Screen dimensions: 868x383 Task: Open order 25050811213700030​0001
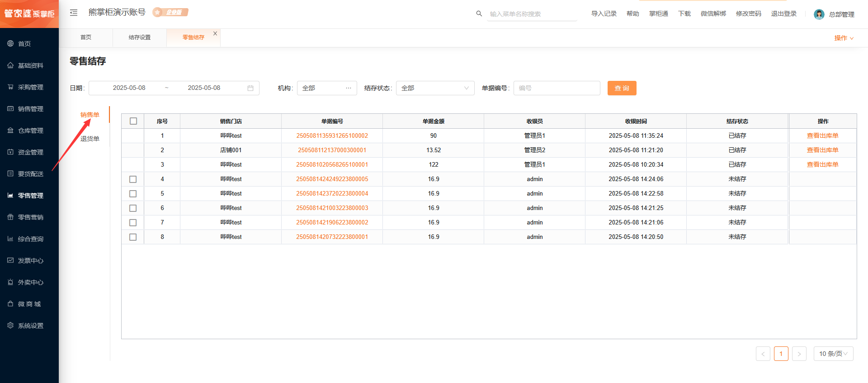(332, 150)
